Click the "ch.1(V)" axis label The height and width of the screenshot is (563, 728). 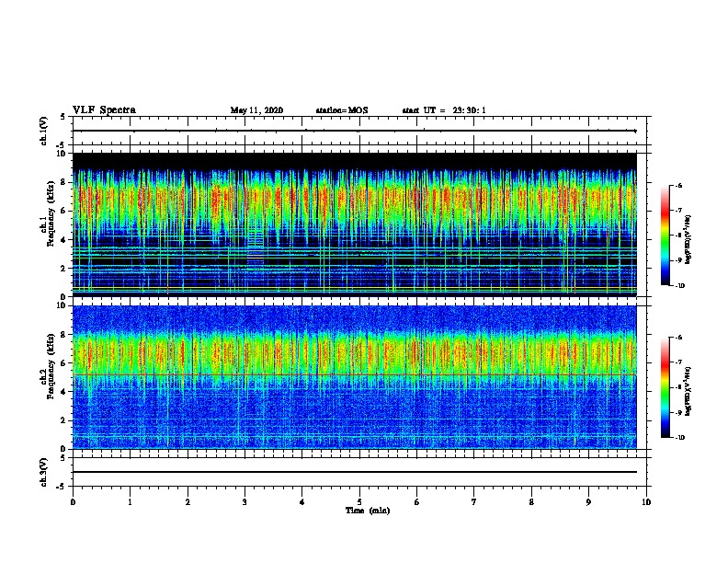point(44,131)
